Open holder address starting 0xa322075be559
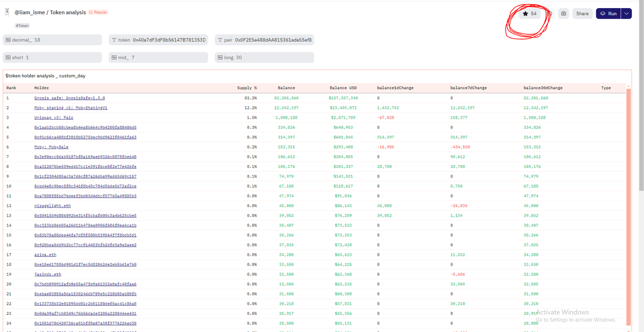Screen dimensions: 644x332 pyautogui.click(x=85, y=166)
